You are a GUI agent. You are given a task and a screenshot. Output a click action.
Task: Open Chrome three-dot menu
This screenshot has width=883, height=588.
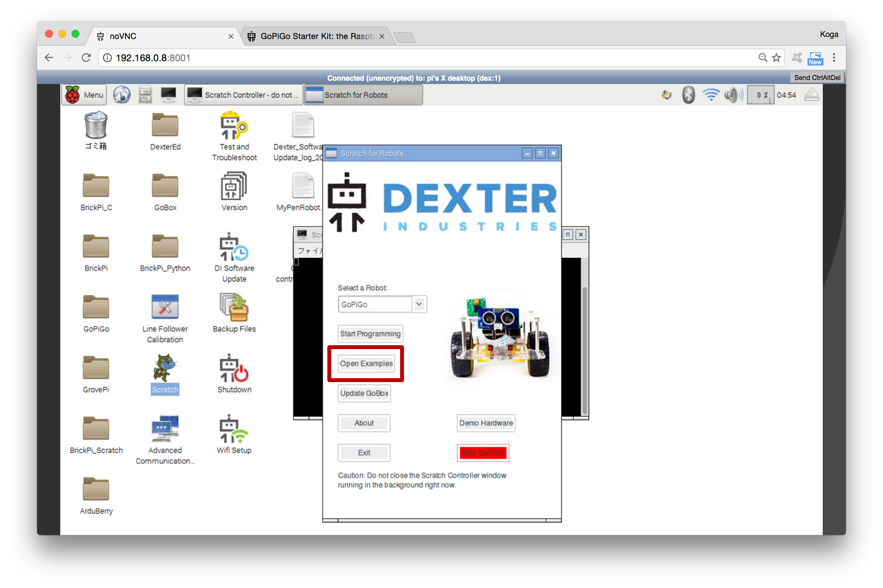point(834,58)
